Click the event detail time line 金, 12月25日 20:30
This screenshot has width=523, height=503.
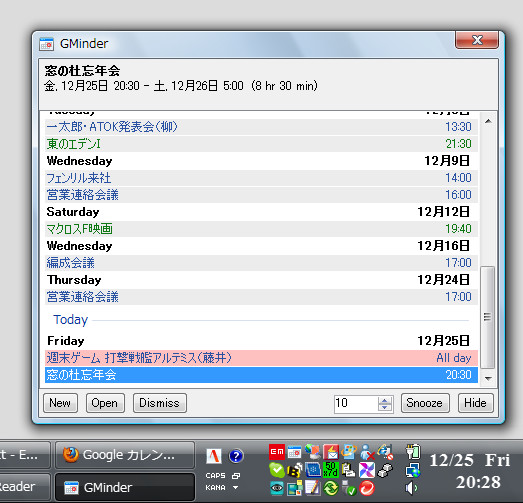pos(181,86)
